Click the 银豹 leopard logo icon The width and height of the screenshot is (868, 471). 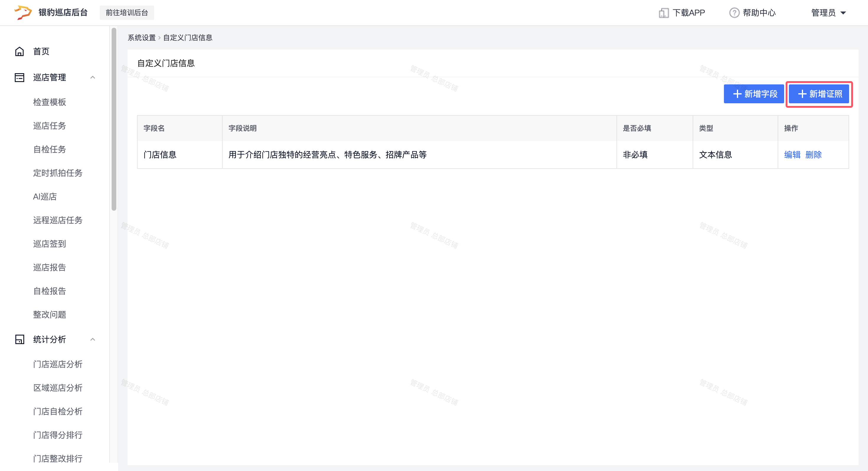pyautogui.click(x=23, y=12)
